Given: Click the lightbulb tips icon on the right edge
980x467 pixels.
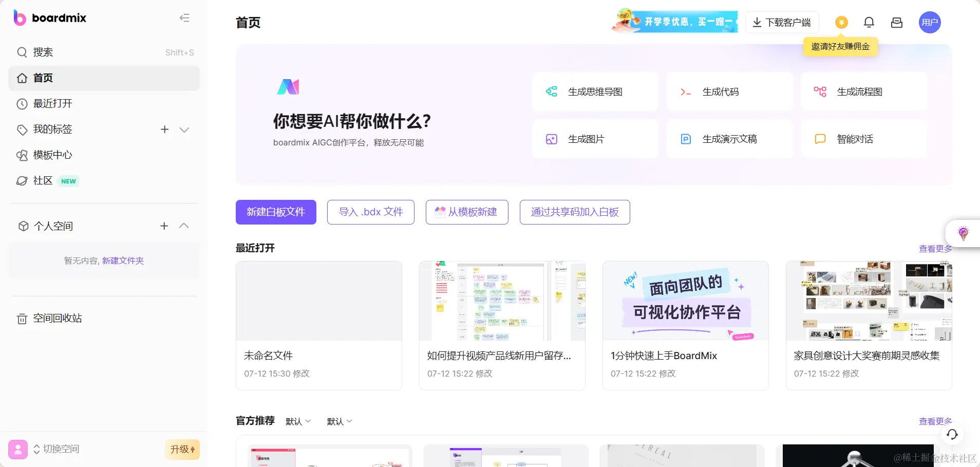Looking at the screenshot, I should coord(964,233).
